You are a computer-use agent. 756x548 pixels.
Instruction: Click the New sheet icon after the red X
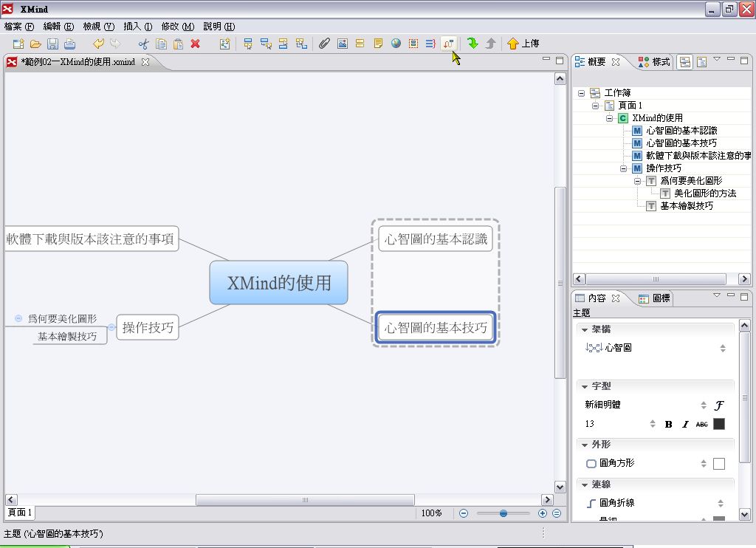(x=224, y=44)
